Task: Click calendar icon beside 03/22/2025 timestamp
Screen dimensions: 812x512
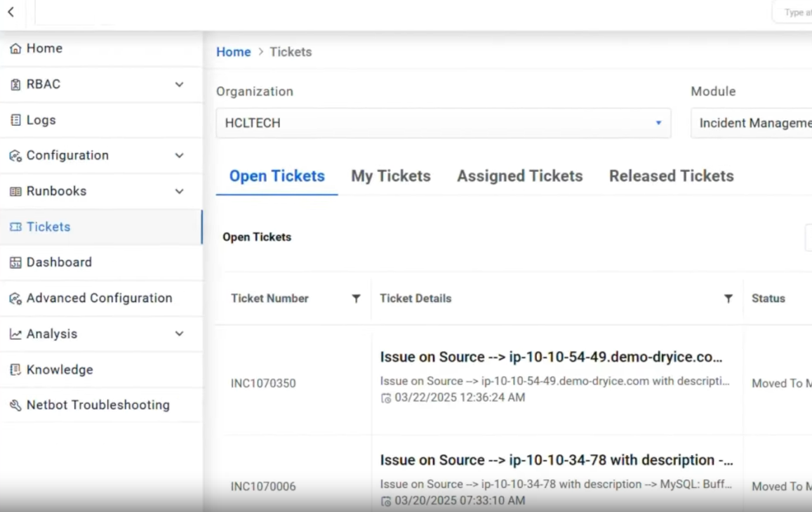Action: (x=386, y=398)
